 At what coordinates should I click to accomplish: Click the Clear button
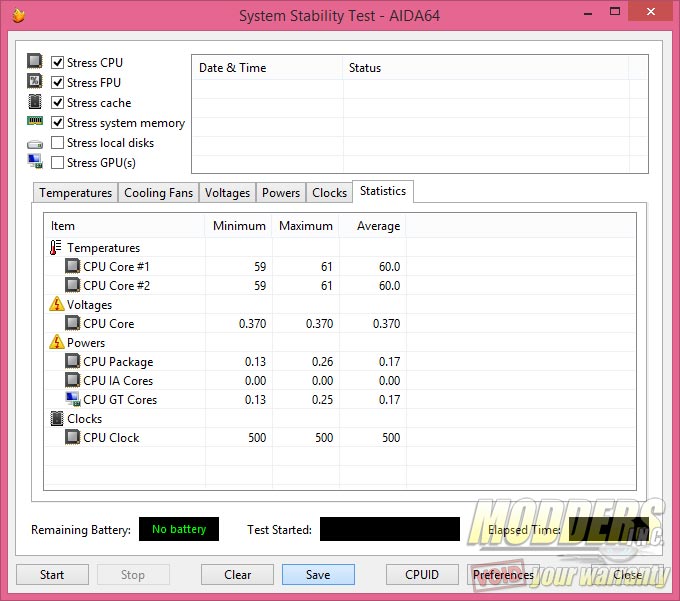pos(237,575)
